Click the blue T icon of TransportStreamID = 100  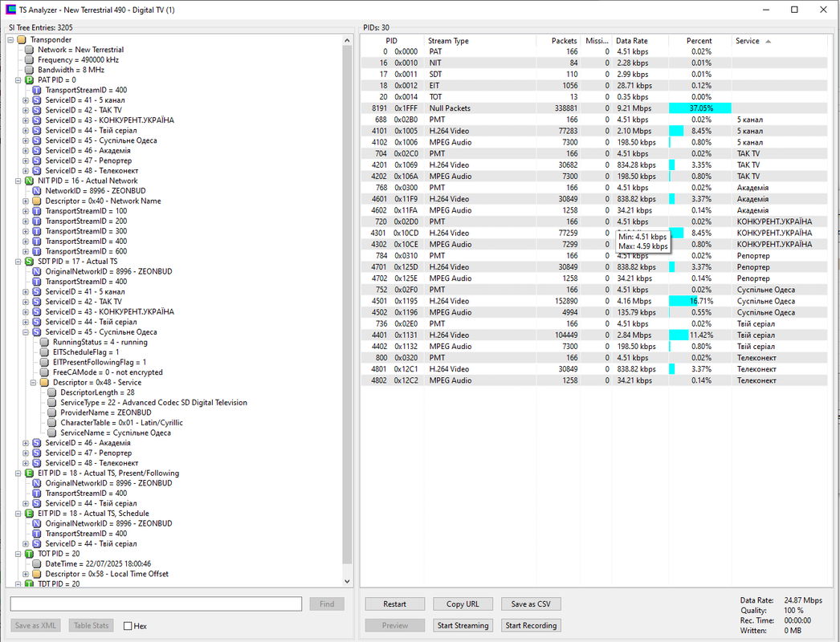point(36,211)
